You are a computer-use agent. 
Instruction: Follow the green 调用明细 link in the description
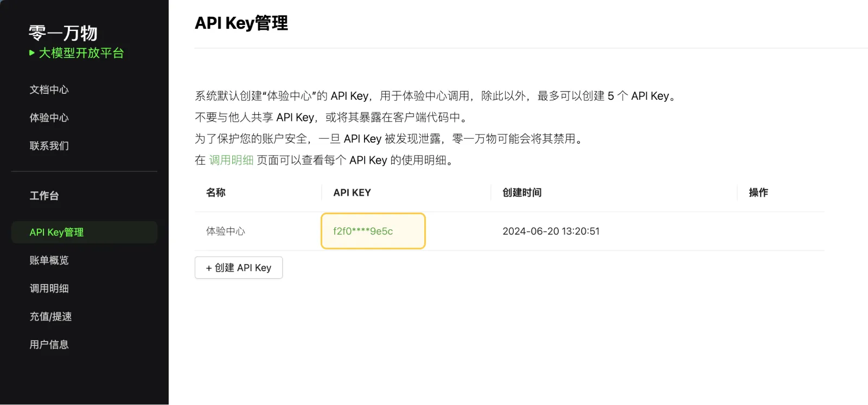[231, 160]
